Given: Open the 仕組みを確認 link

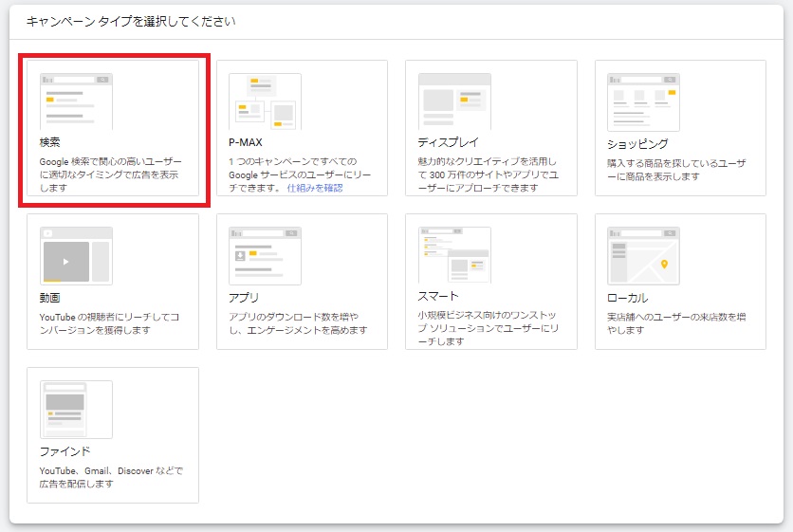Looking at the screenshot, I should pos(315,188).
